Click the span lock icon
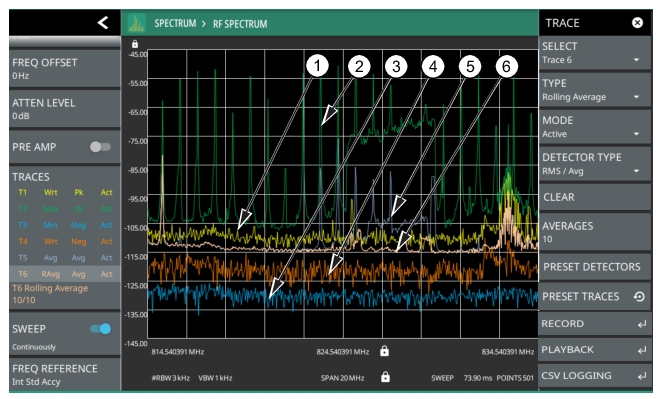This screenshot has width=662, height=399. [x=385, y=377]
